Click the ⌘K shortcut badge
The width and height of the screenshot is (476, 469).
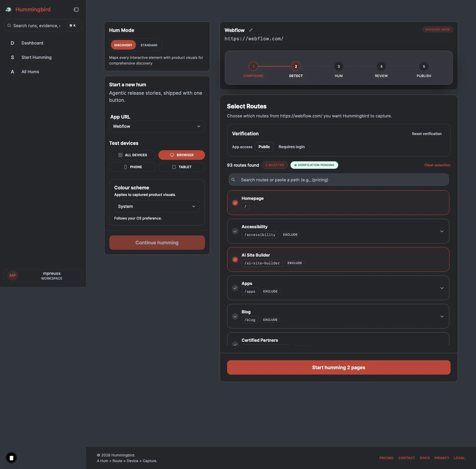pyautogui.click(x=72, y=26)
